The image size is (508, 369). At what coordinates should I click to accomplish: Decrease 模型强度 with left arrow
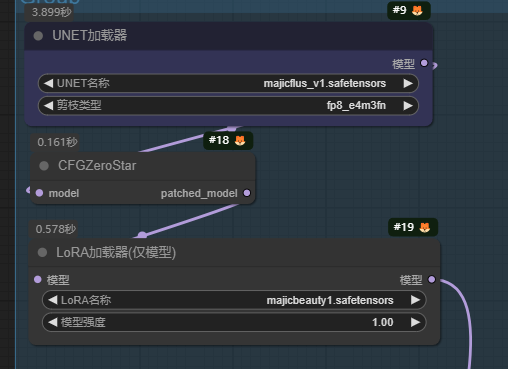(53, 322)
